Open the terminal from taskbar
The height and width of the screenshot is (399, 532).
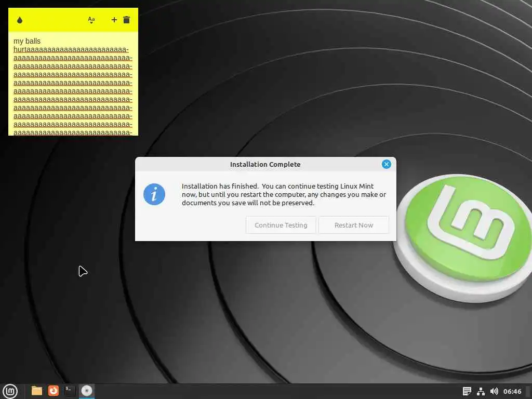(x=70, y=391)
